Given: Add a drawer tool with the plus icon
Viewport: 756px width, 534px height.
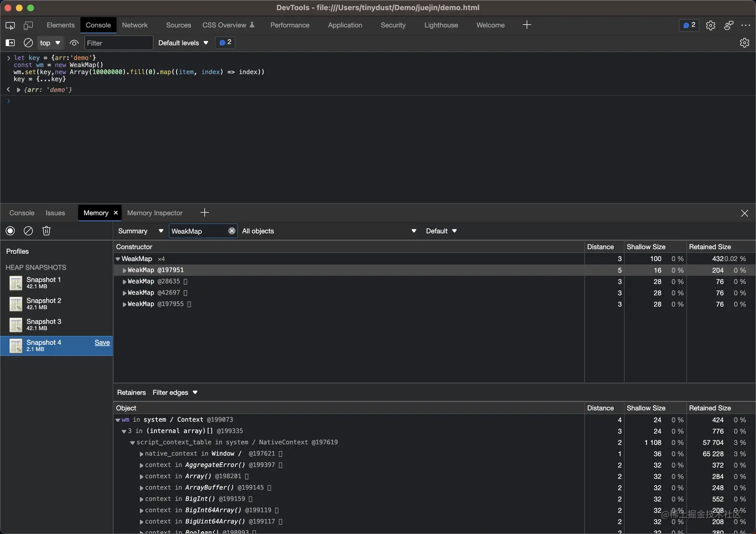Looking at the screenshot, I should pyautogui.click(x=204, y=213).
